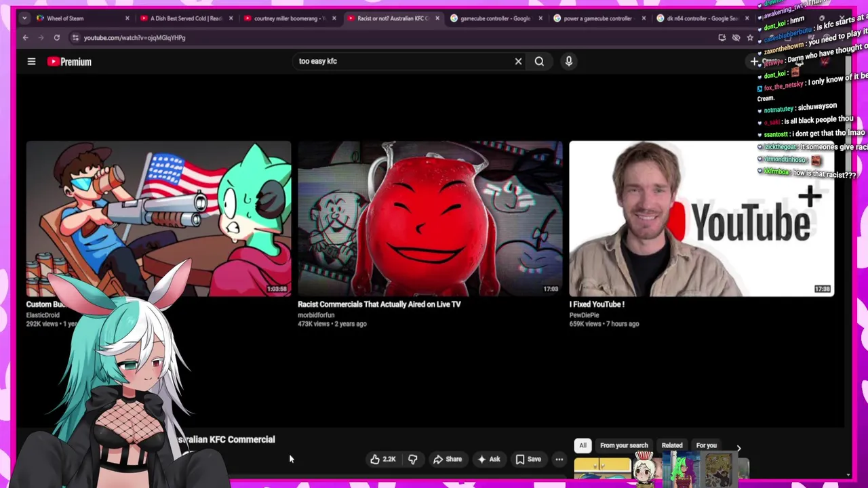Open more actions ellipsis menu
868x488 pixels.
[x=559, y=460]
